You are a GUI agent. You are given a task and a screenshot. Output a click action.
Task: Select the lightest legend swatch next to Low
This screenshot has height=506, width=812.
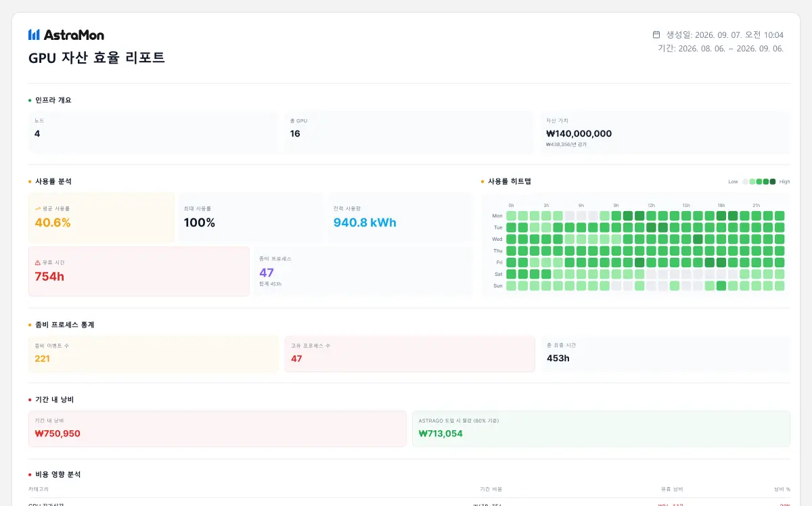pos(746,181)
